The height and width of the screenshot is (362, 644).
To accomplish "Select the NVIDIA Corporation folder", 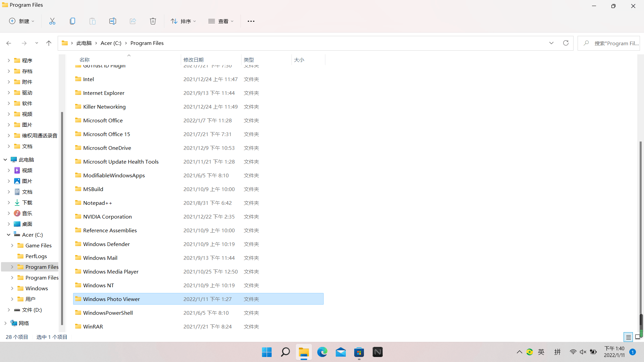I will [x=198, y=217].
